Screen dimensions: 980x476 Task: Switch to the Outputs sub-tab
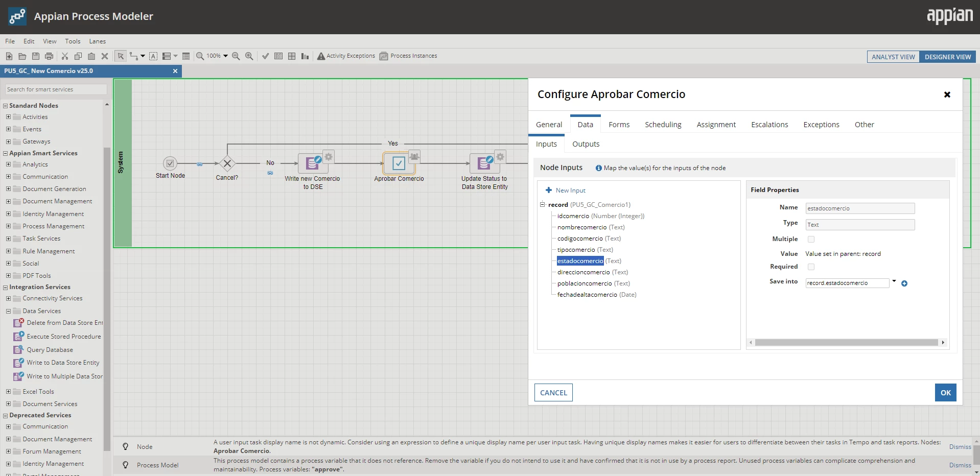586,144
